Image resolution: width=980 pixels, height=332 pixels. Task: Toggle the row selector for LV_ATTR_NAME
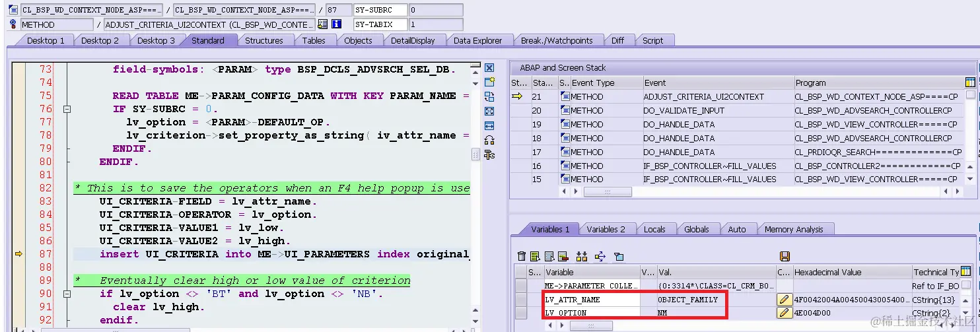click(521, 300)
